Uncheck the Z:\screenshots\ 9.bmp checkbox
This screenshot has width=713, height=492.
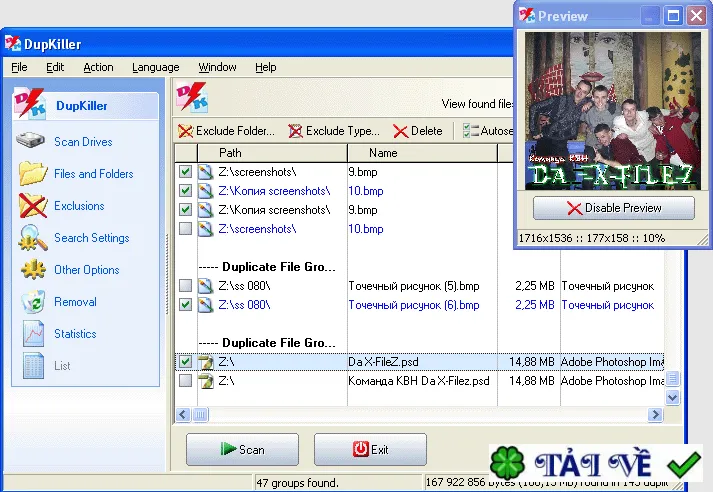point(185,171)
